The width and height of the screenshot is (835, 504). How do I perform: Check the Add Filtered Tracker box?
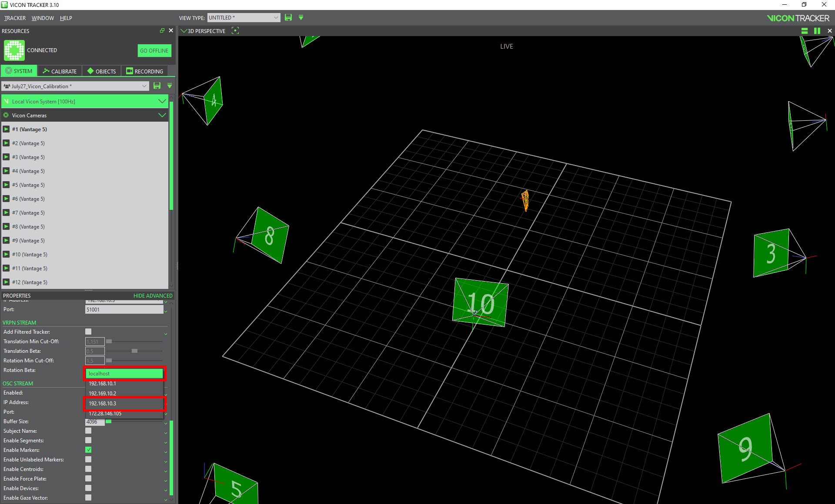click(88, 332)
